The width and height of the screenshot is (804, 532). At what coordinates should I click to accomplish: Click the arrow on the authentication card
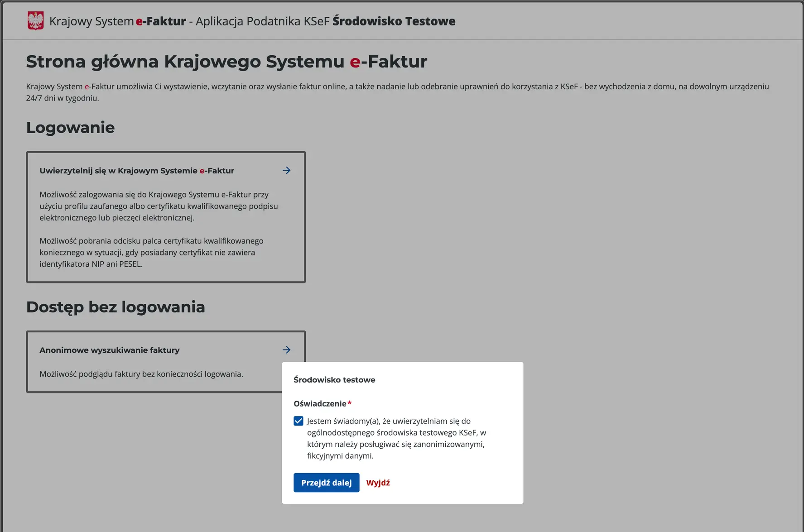(286, 170)
